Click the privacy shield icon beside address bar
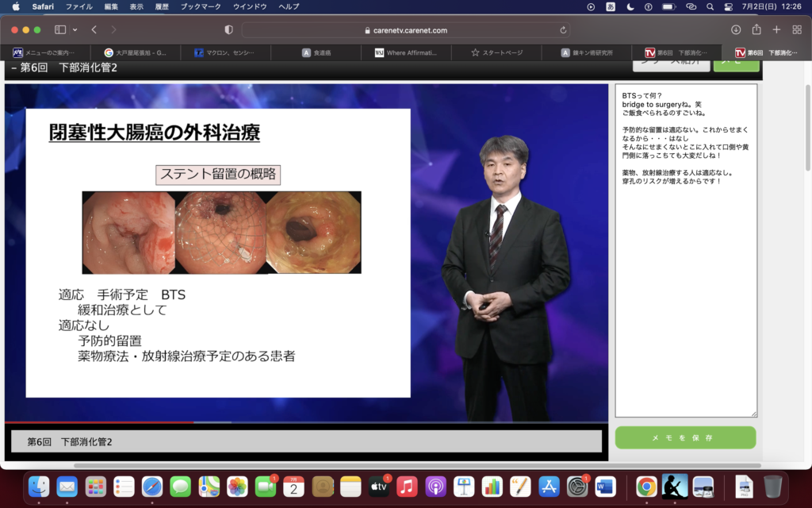 [229, 29]
